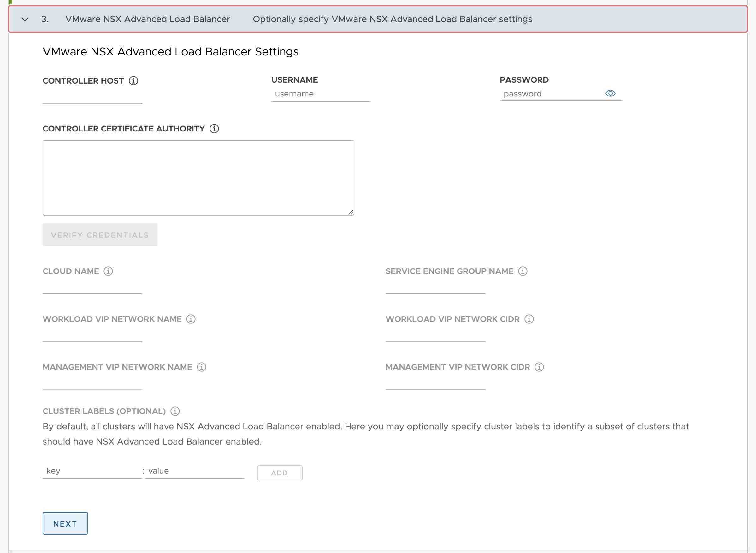Click the cluster label value field
Screen dimensions: 756x553
click(x=195, y=471)
